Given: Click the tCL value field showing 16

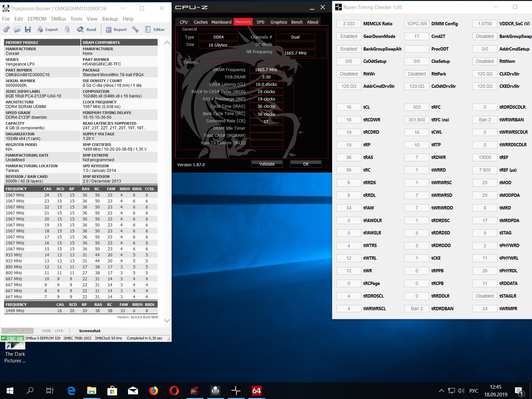Looking at the screenshot, I should point(348,107).
